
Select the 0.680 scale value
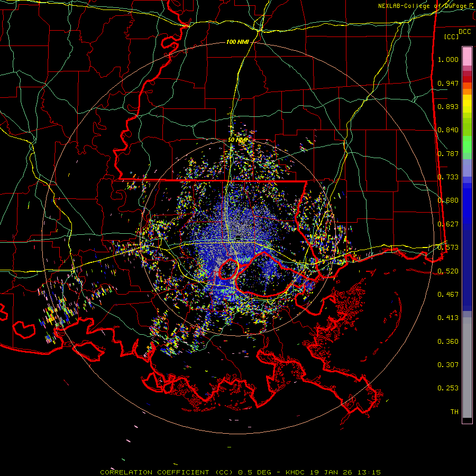448,200
